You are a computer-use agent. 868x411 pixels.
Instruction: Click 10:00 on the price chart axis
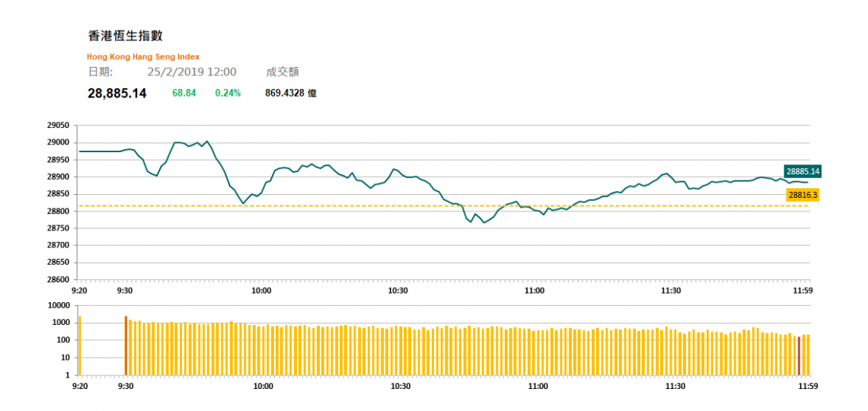point(260,290)
